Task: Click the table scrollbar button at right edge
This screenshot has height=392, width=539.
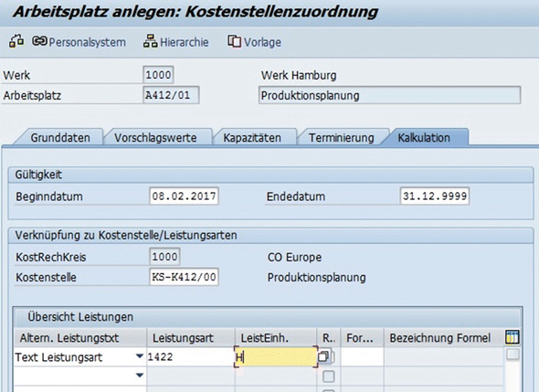Action: (x=513, y=355)
